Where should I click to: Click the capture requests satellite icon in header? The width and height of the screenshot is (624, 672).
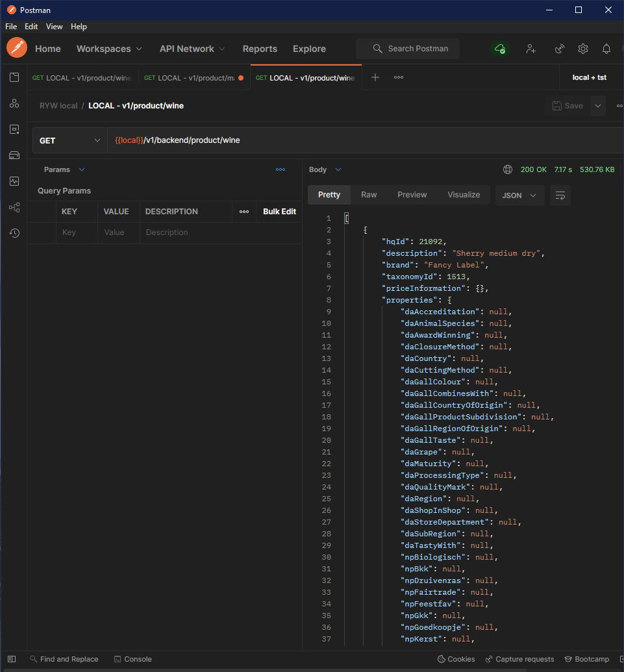[x=559, y=49]
